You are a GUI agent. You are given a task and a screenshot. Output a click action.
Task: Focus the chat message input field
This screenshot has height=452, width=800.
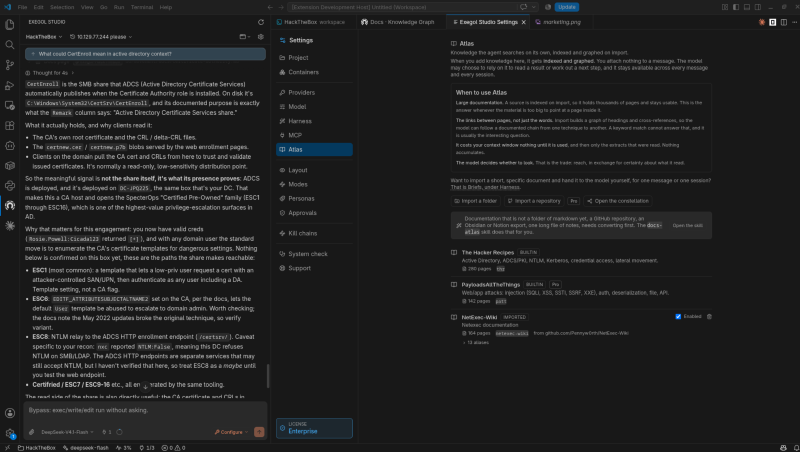(145, 411)
